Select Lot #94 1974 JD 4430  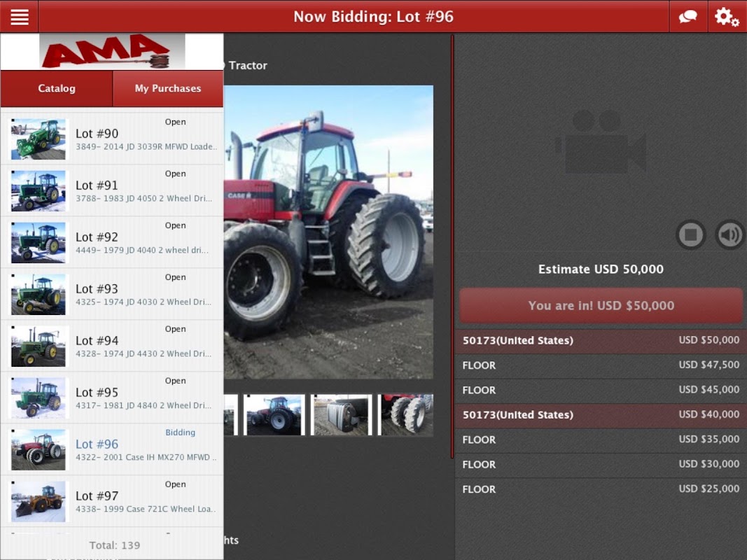tap(112, 346)
